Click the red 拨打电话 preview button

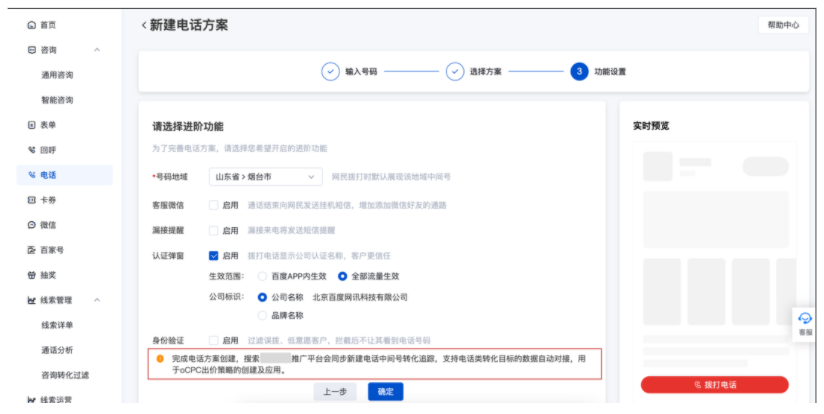tap(715, 385)
